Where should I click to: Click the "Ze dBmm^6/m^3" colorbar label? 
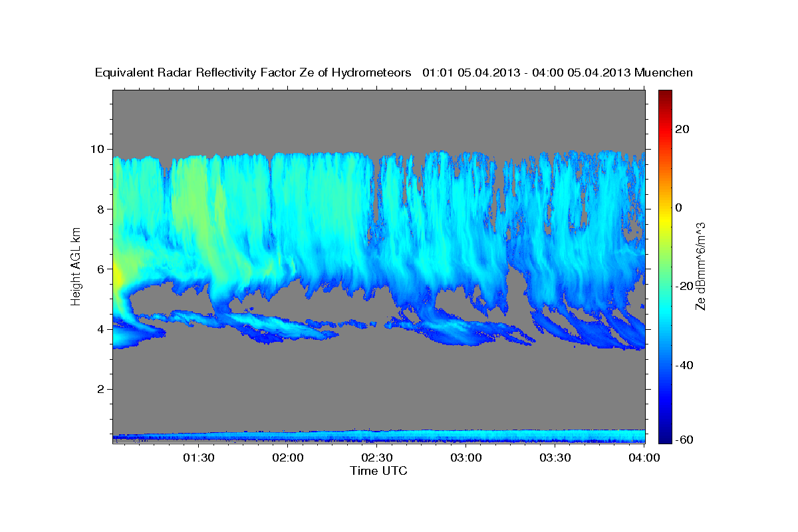[700, 267]
